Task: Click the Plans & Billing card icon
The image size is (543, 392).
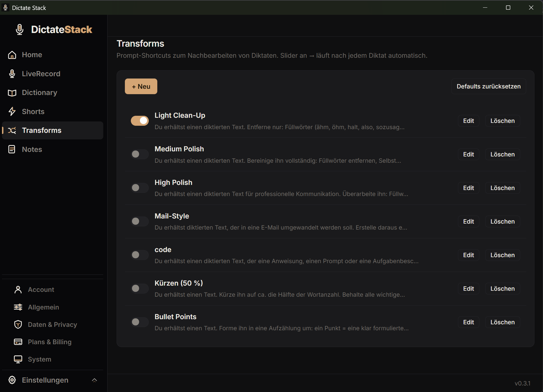Action: (x=18, y=342)
